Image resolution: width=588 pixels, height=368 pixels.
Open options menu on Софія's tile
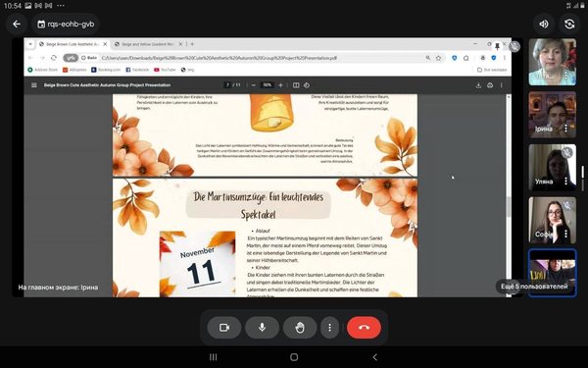pyautogui.click(x=565, y=234)
